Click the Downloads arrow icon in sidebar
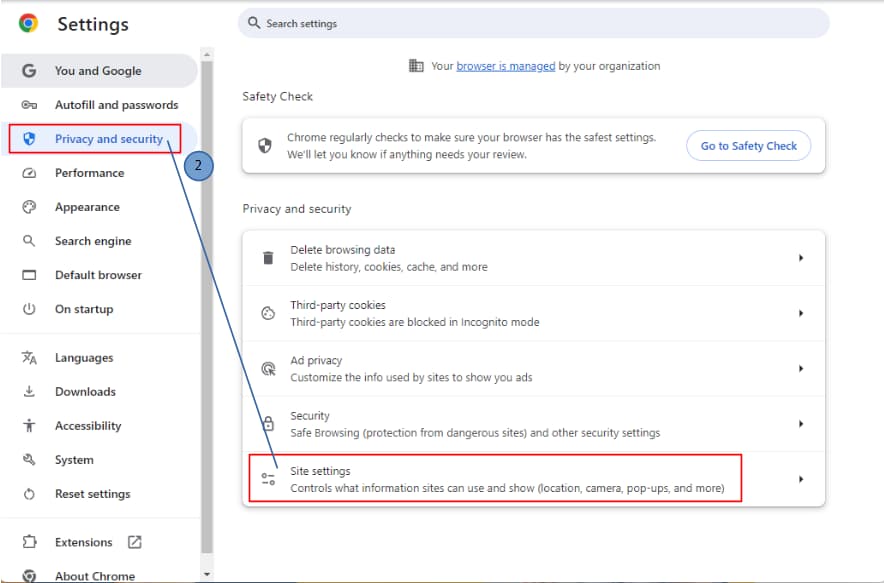This screenshot has height=583, width=884. [x=28, y=391]
